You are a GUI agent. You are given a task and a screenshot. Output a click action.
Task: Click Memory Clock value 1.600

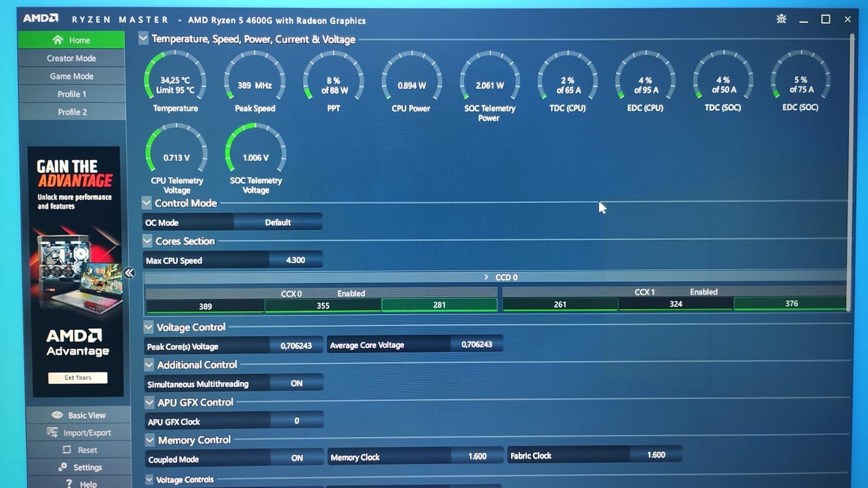tap(477, 457)
